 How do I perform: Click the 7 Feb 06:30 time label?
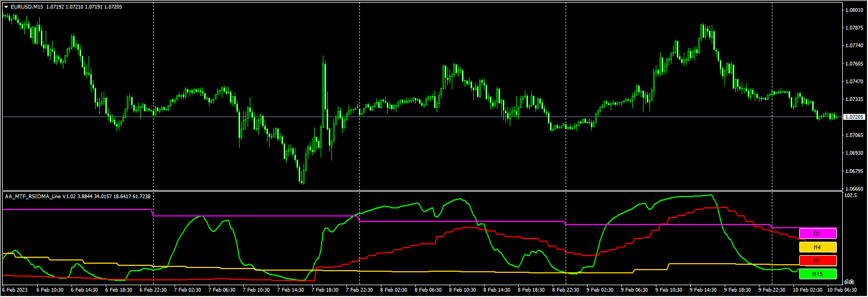coord(222,290)
